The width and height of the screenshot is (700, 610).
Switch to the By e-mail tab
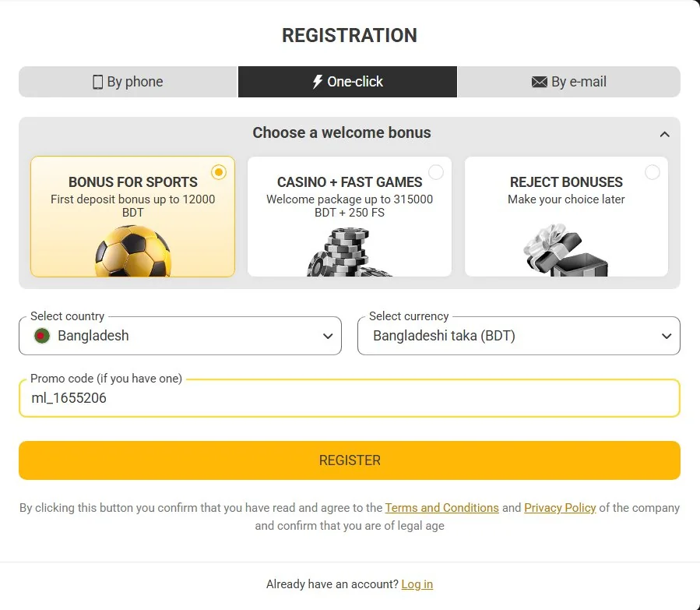tap(568, 82)
